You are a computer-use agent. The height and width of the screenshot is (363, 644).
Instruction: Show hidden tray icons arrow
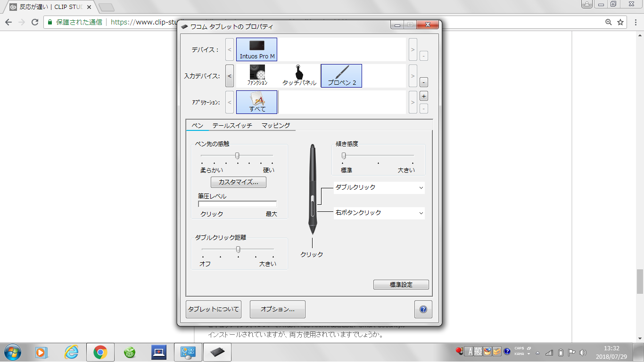coord(537,352)
